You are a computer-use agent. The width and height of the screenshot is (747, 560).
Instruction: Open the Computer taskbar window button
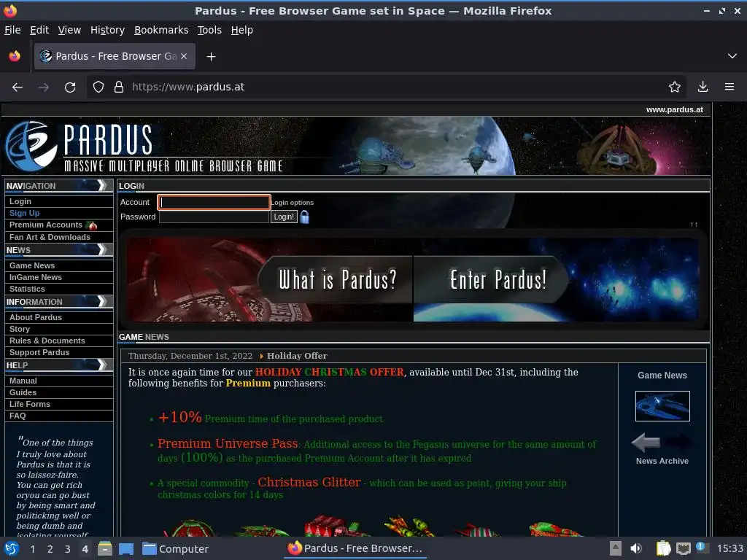pos(175,549)
